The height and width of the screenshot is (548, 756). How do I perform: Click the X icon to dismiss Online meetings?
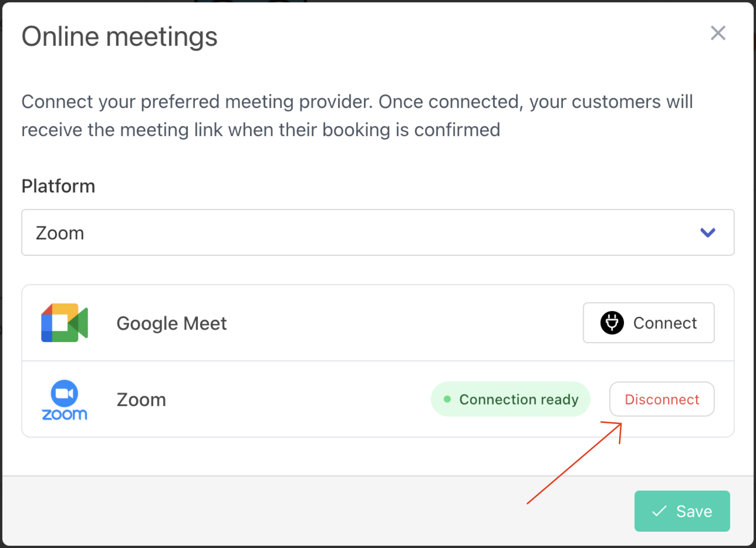[718, 33]
